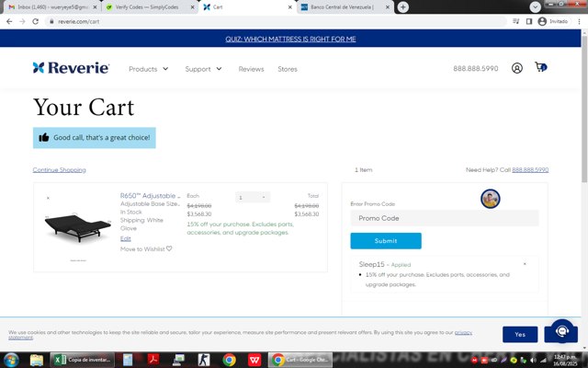588x368 pixels.
Task: Close the Cart browser tab
Action: click(290, 7)
